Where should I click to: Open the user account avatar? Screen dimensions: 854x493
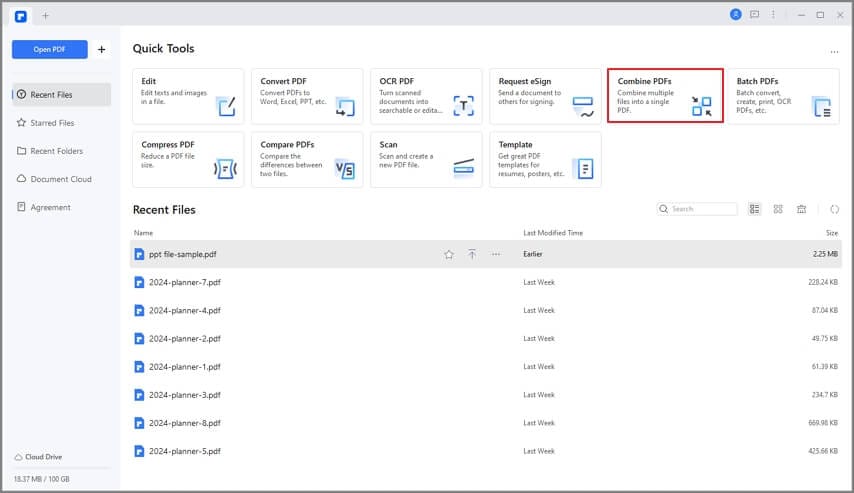point(736,15)
